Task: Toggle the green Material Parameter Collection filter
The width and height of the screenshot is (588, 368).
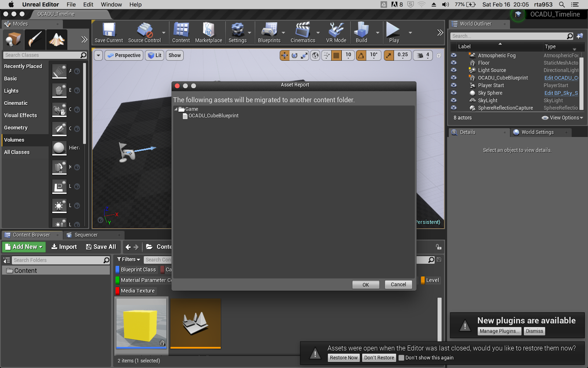Action: [x=144, y=280]
